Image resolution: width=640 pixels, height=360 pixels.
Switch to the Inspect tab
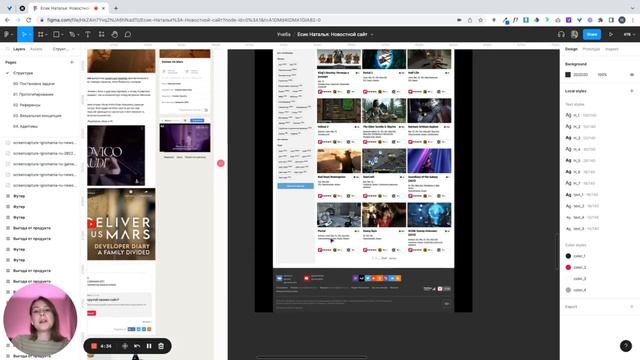tap(611, 49)
